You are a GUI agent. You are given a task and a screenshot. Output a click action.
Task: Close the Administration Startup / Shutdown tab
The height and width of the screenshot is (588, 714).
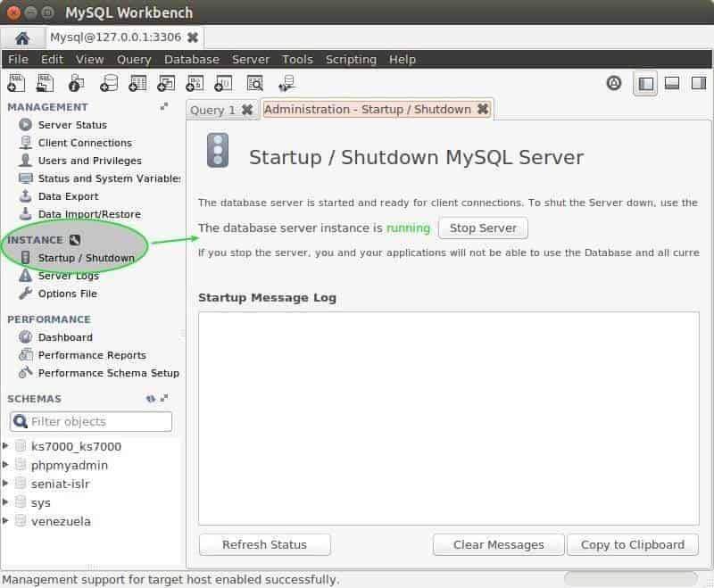tap(483, 109)
